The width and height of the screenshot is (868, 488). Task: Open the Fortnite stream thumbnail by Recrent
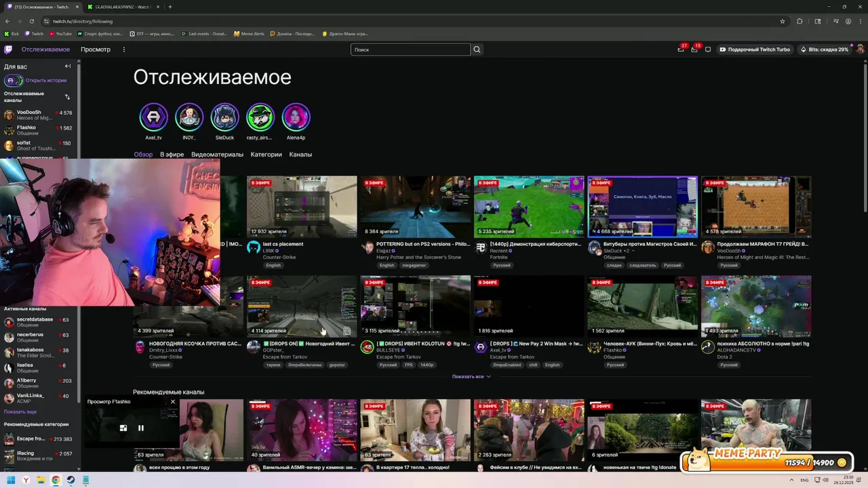(x=529, y=207)
